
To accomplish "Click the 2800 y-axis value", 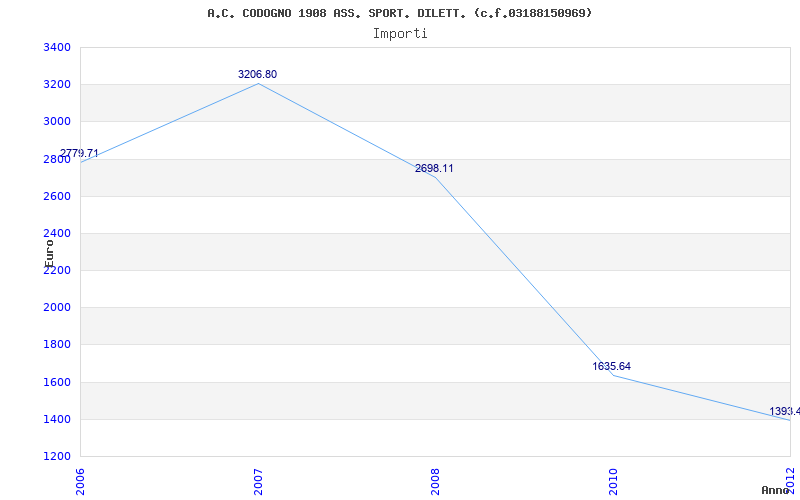I will [x=56, y=159].
